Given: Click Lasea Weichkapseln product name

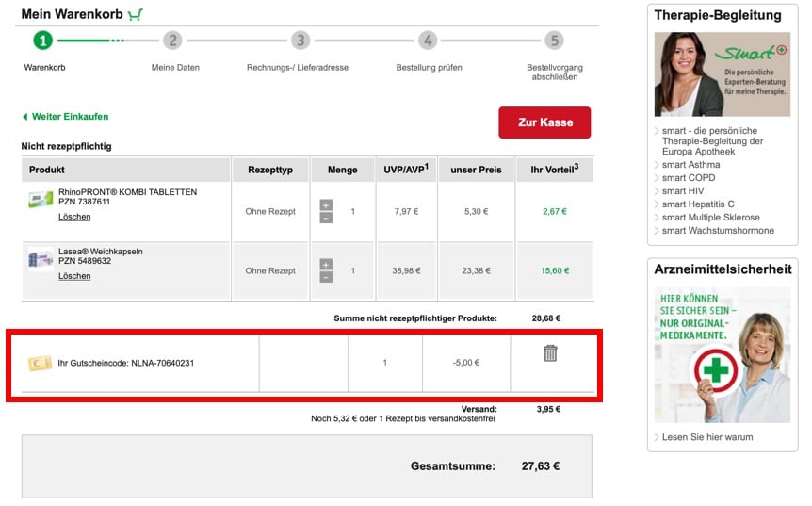Looking at the screenshot, I should pyautogui.click(x=101, y=252).
